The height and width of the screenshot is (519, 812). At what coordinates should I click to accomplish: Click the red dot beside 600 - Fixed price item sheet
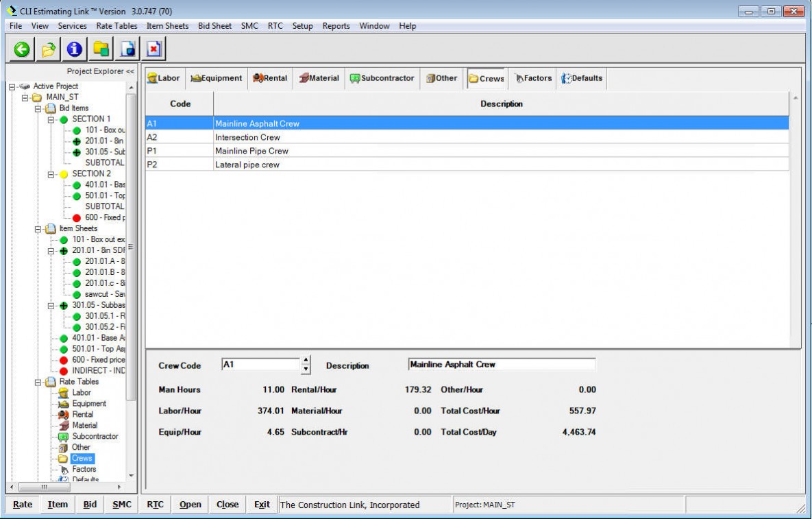pos(64,360)
